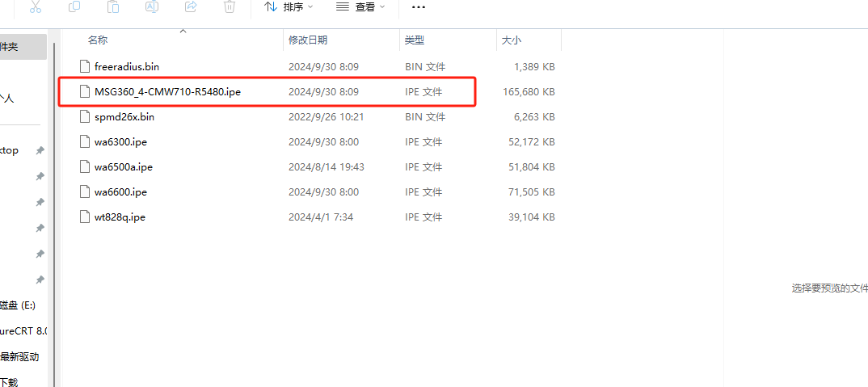
Task: Select the wa6500a.ipe file
Action: 123,167
